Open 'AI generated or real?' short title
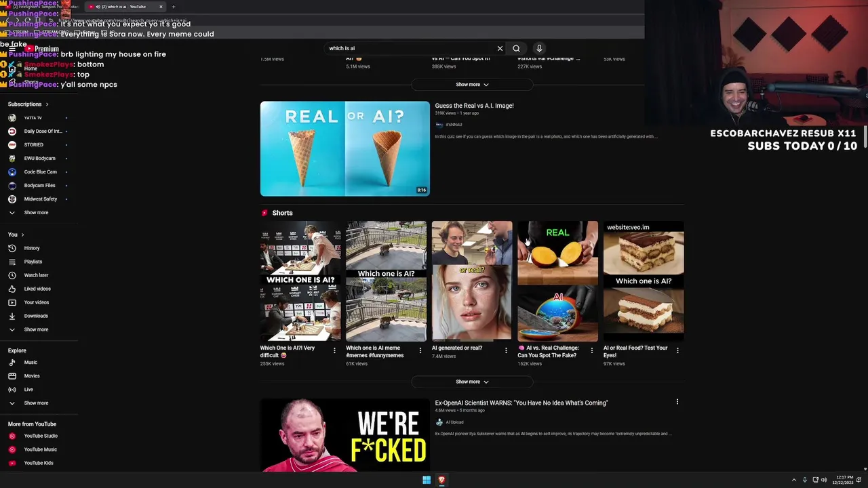 457,348
